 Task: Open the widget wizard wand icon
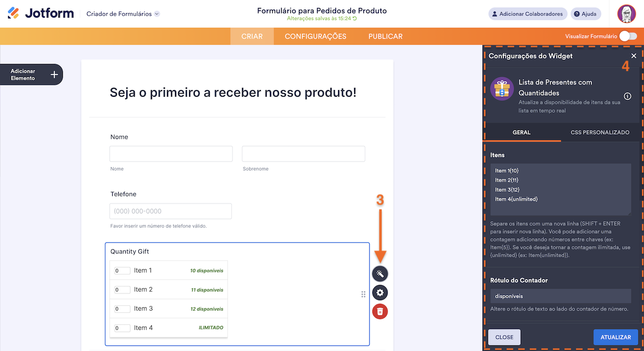(x=380, y=273)
